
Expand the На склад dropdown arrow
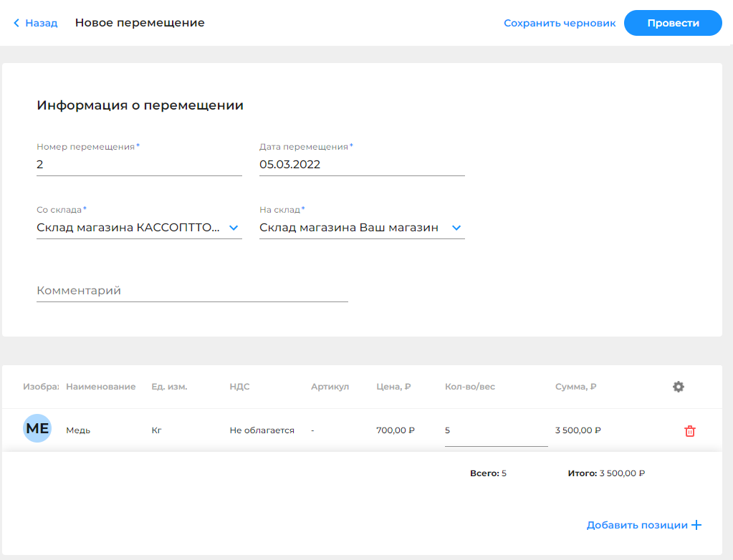pyautogui.click(x=456, y=228)
